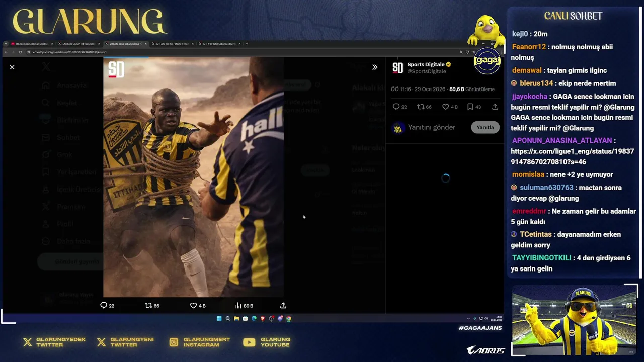Viewport: 644px width, 362px height.
Task: Open taskbar Search magnifier
Action: pos(228,318)
